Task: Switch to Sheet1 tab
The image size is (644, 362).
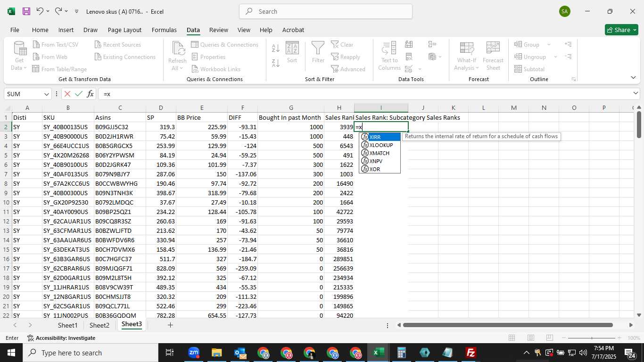Action: click(67, 325)
